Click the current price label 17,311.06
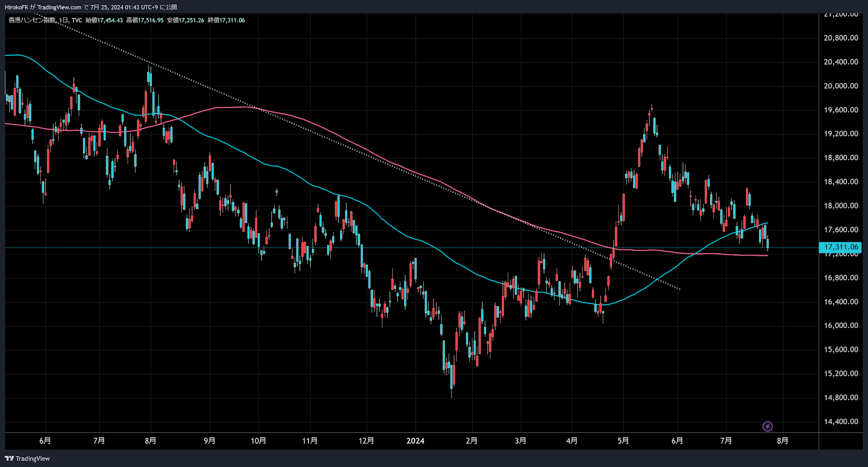The image size is (868, 467). tap(841, 247)
